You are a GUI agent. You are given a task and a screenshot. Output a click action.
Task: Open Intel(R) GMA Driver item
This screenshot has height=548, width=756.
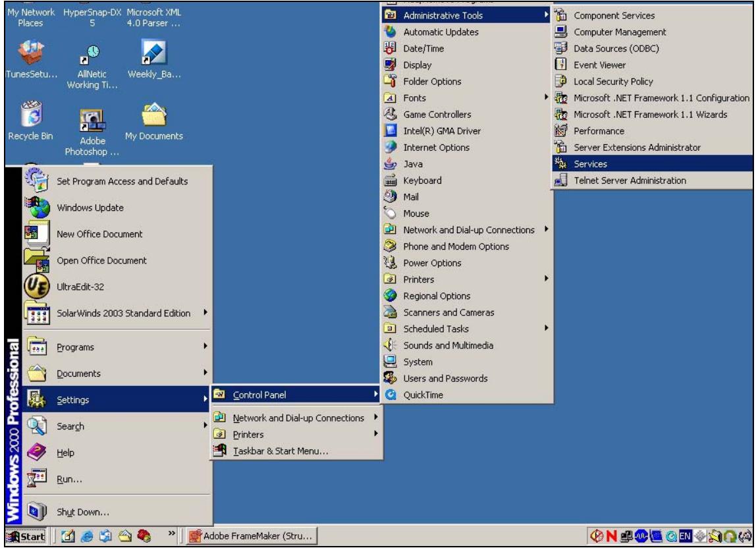[467, 130]
